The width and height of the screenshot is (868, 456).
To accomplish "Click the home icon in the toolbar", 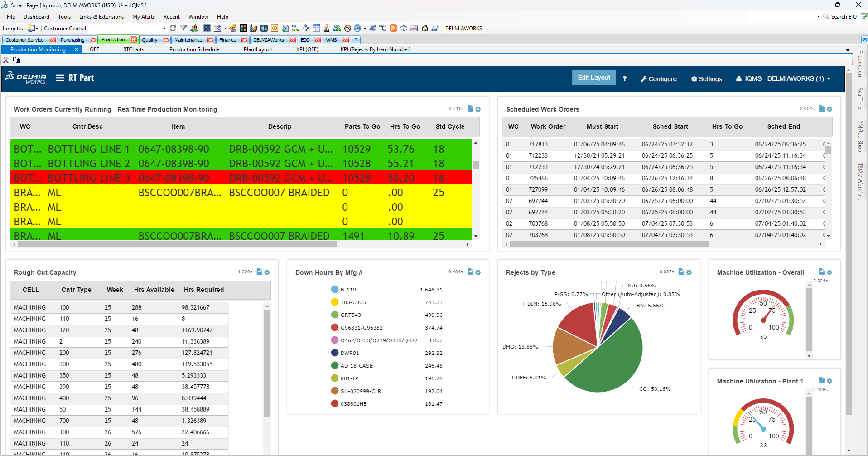I will (x=425, y=28).
